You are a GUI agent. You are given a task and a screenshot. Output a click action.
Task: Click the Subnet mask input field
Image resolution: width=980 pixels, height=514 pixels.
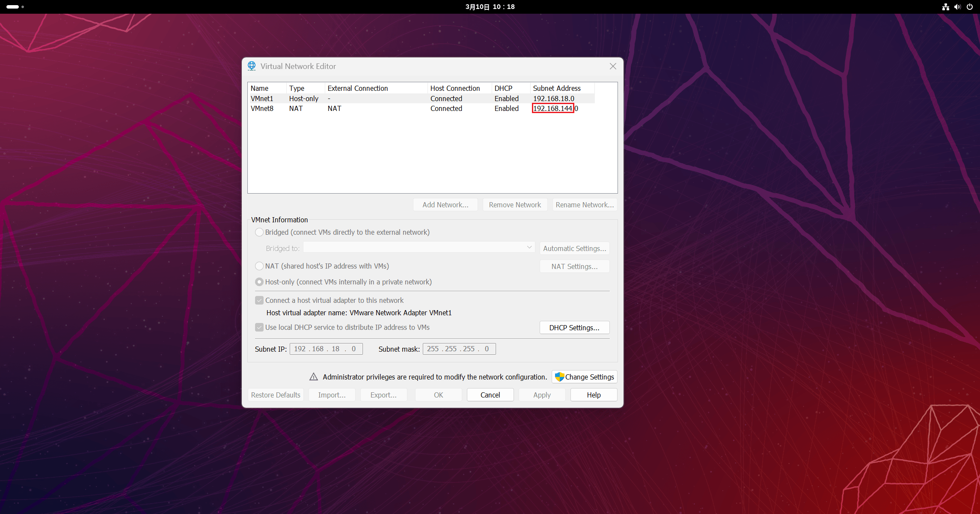click(x=459, y=349)
